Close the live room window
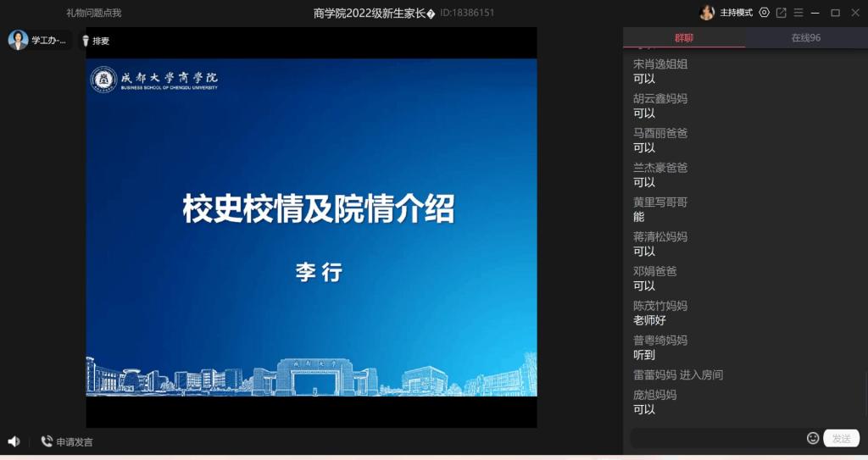 click(855, 13)
